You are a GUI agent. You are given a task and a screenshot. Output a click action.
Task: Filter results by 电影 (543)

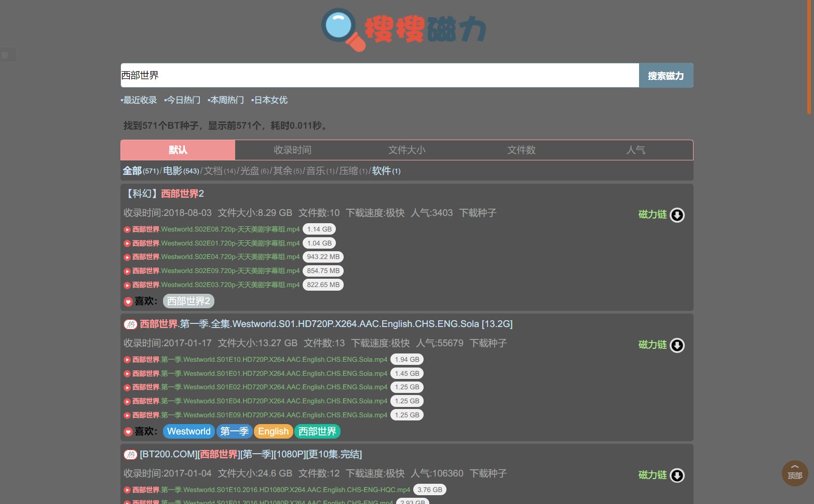[181, 171]
